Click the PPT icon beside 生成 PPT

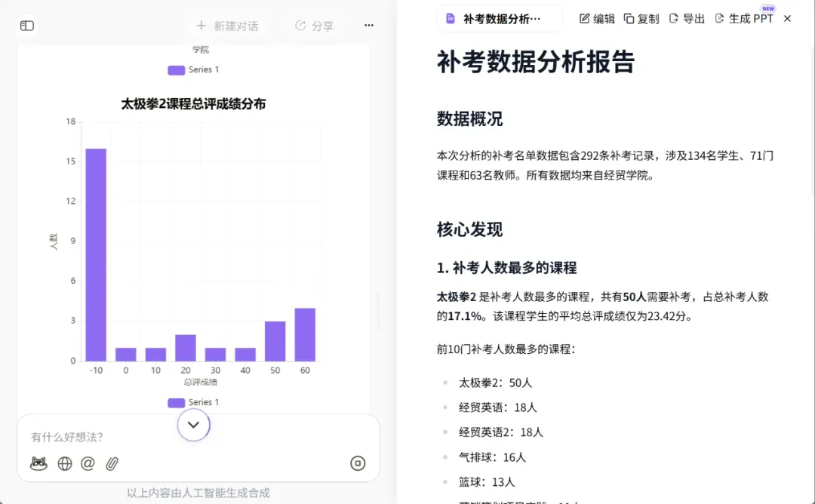pyautogui.click(x=719, y=19)
